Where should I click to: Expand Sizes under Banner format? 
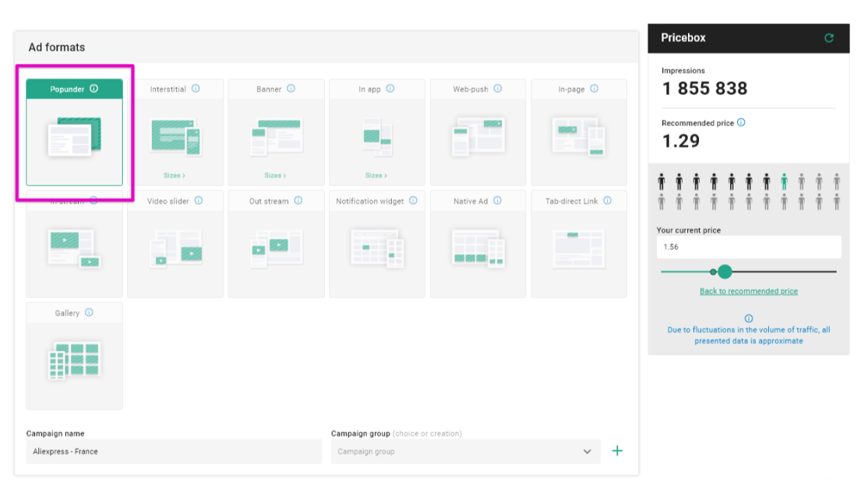tap(275, 176)
